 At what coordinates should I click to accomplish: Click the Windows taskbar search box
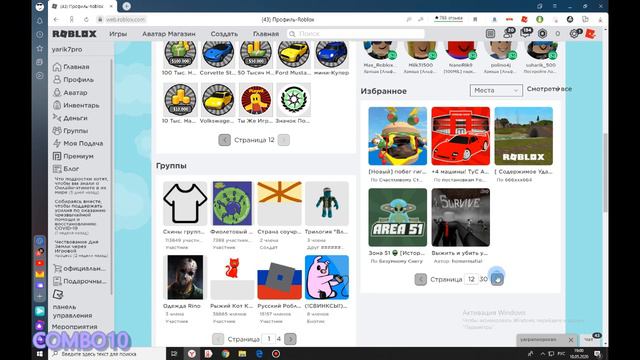pos(107,354)
